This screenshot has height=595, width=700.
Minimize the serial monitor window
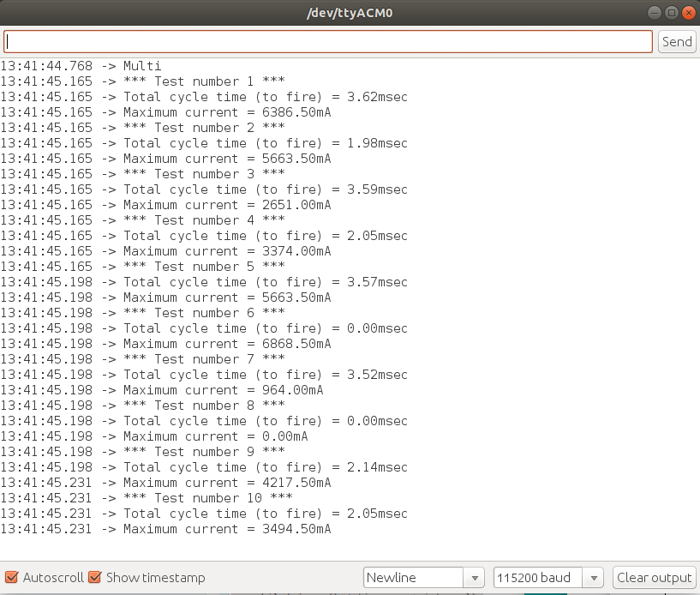tap(655, 13)
